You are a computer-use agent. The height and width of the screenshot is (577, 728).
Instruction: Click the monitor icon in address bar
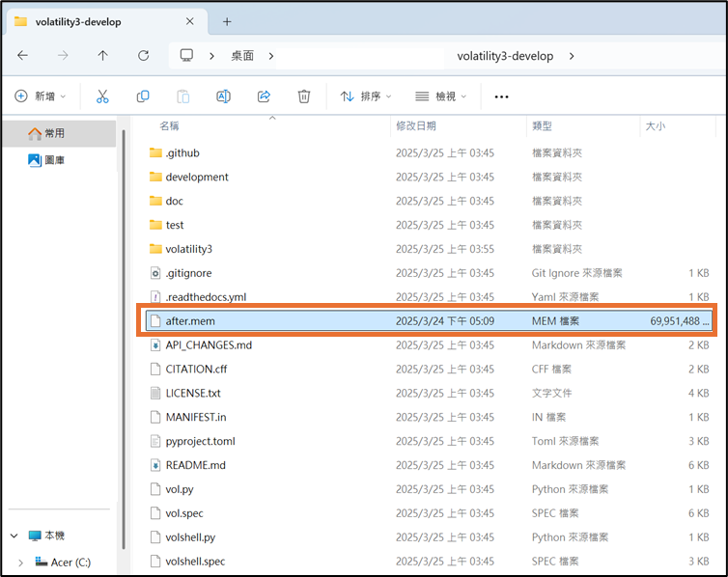click(186, 56)
